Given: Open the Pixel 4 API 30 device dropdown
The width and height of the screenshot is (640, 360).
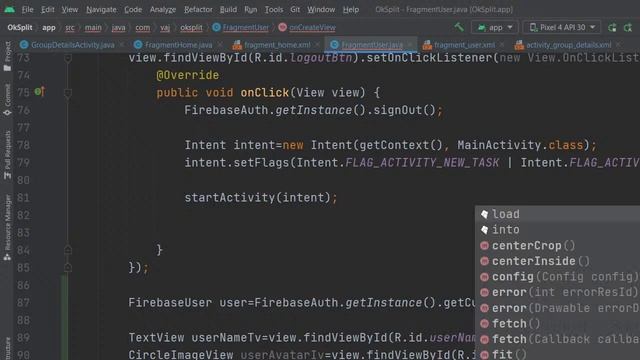Looking at the screenshot, I should (x=562, y=27).
